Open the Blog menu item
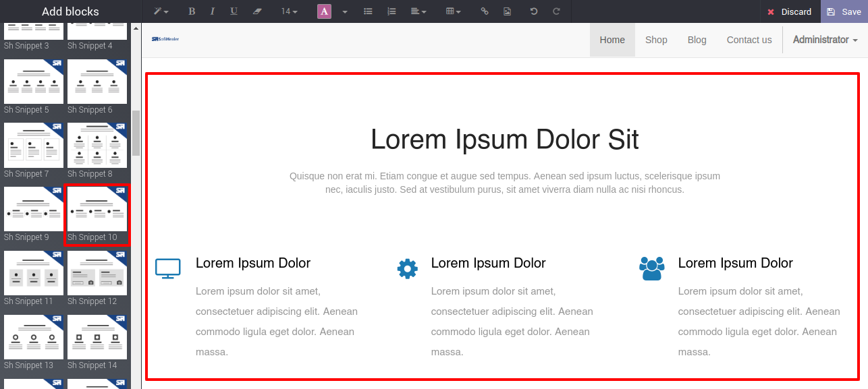The image size is (868, 389). coord(697,40)
